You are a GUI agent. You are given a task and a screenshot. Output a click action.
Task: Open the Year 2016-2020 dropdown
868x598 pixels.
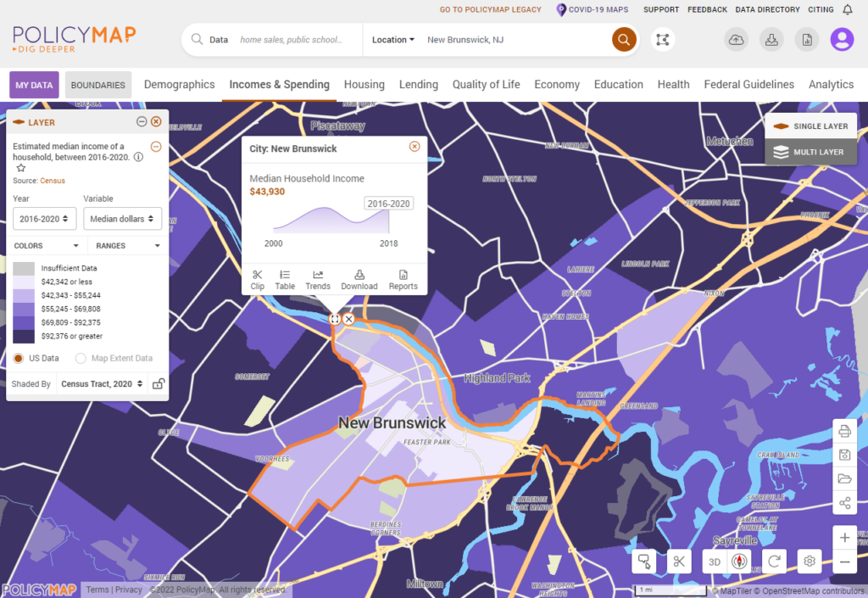[44, 219]
